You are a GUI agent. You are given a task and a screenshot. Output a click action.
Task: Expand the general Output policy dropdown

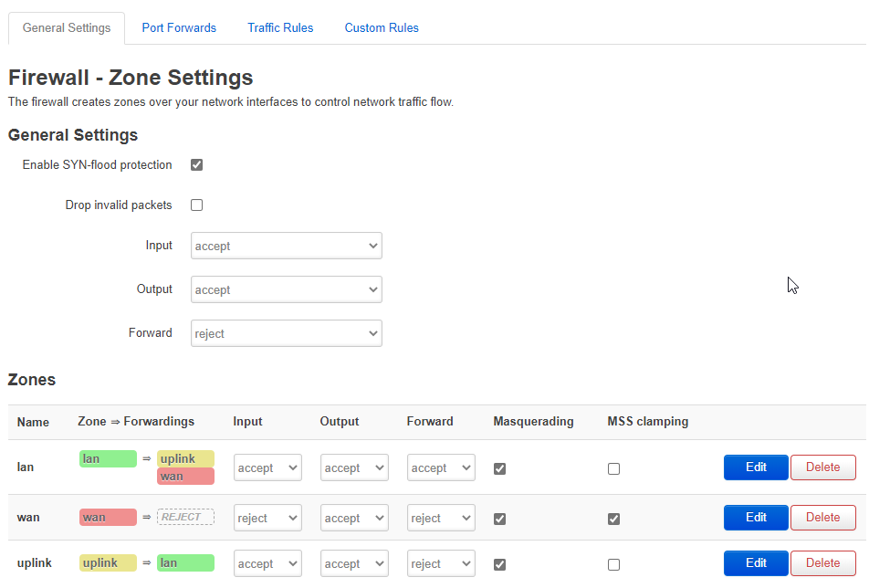[286, 290]
